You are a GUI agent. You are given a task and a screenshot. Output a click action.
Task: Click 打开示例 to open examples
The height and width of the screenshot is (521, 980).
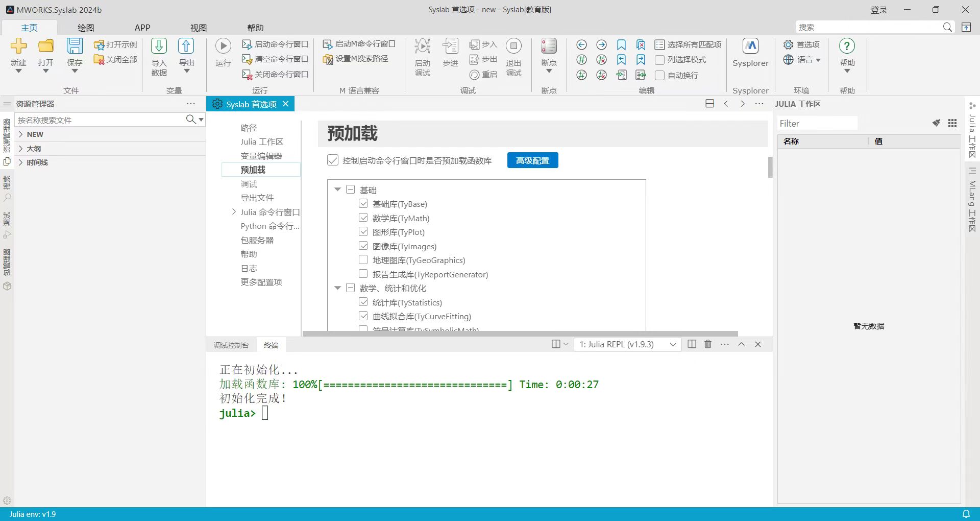pyautogui.click(x=115, y=44)
